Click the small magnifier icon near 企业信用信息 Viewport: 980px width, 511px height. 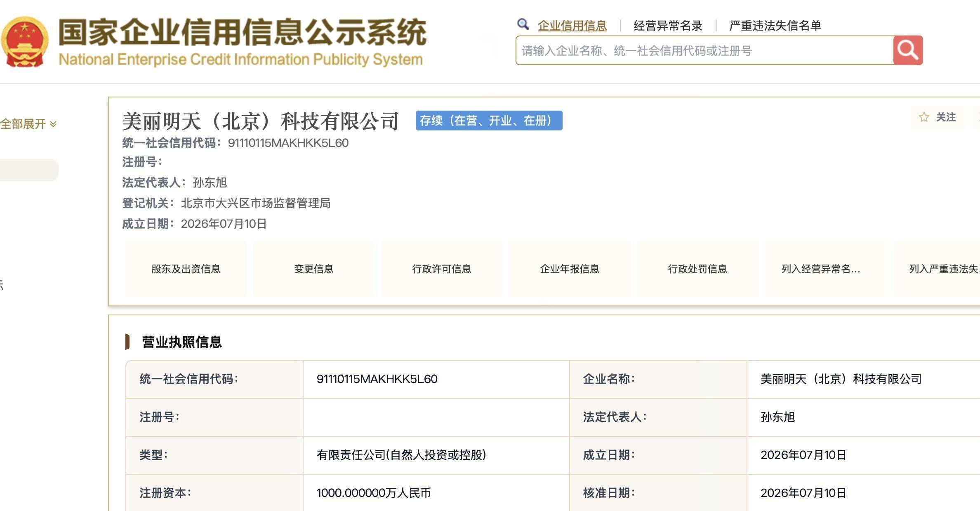[x=523, y=24]
